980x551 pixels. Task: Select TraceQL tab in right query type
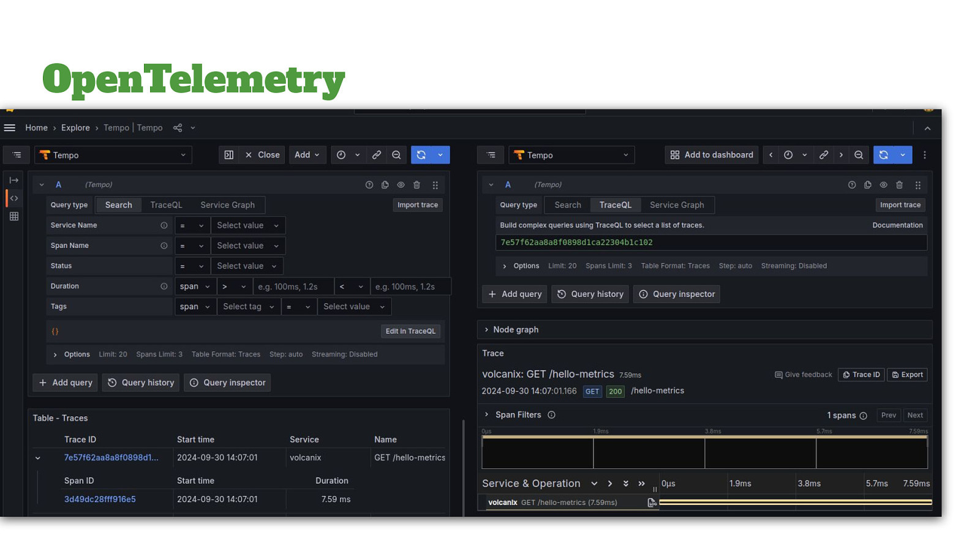[x=616, y=205]
